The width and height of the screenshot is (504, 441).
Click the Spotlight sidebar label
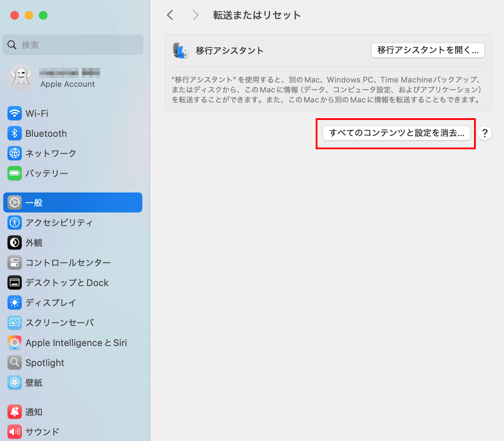[45, 363]
